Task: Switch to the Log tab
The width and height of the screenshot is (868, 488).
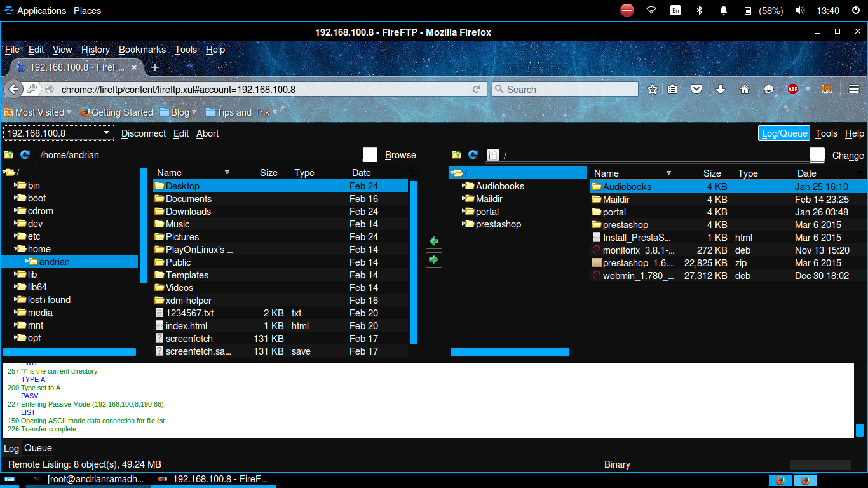Action: pos(11,449)
